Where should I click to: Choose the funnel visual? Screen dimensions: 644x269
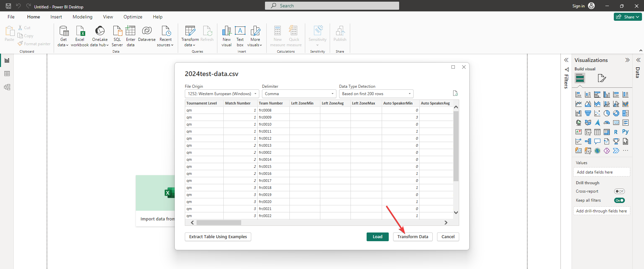click(588, 114)
